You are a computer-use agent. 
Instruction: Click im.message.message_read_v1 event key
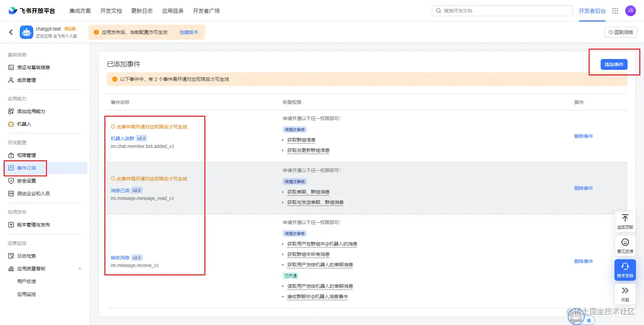pos(142,198)
